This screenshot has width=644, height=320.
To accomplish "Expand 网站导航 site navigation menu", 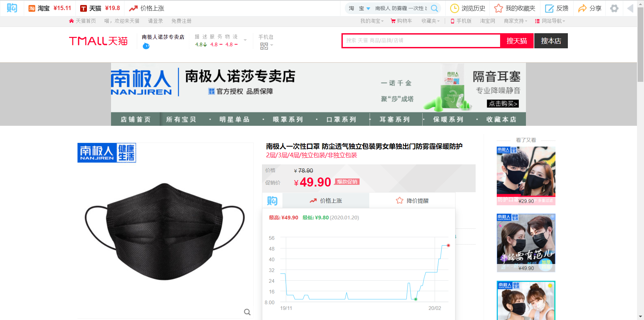I will (x=550, y=21).
